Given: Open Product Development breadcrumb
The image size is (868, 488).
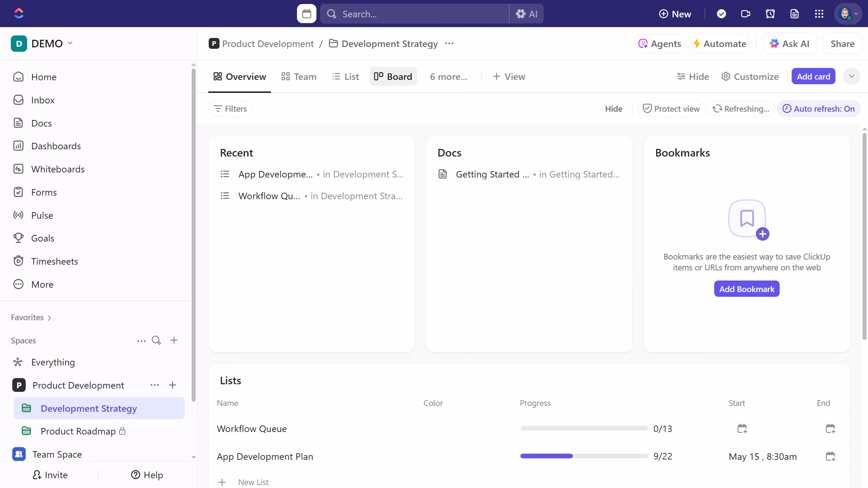Looking at the screenshot, I should coord(261,44).
